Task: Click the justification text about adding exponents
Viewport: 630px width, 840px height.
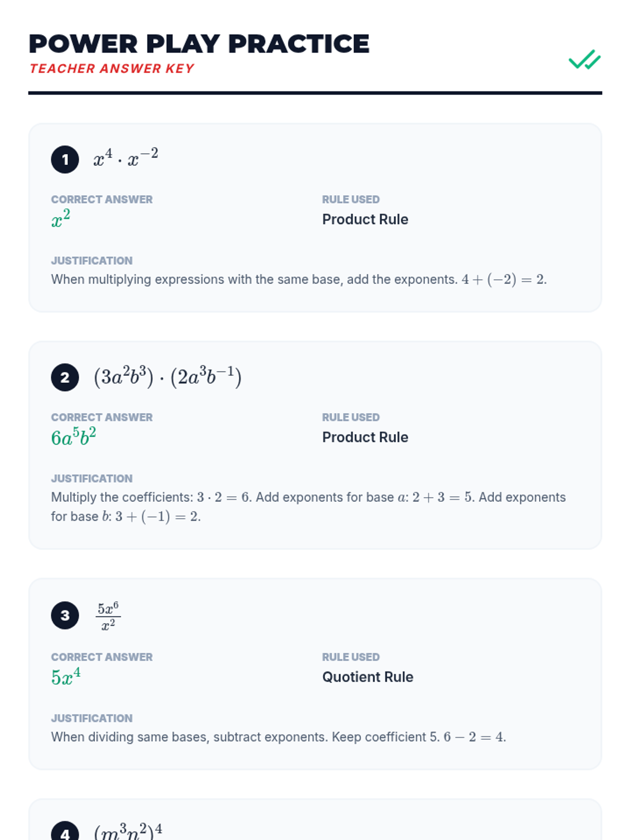Action: pos(299,279)
